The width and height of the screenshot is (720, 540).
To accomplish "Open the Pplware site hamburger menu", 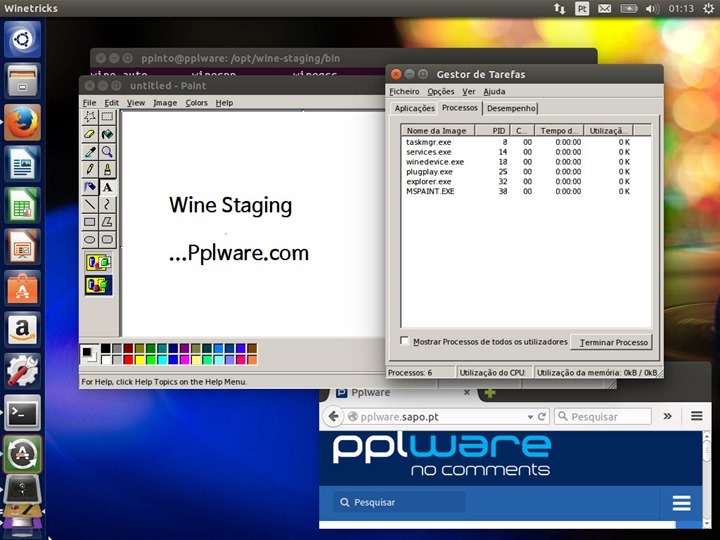I will coord(681,503).
